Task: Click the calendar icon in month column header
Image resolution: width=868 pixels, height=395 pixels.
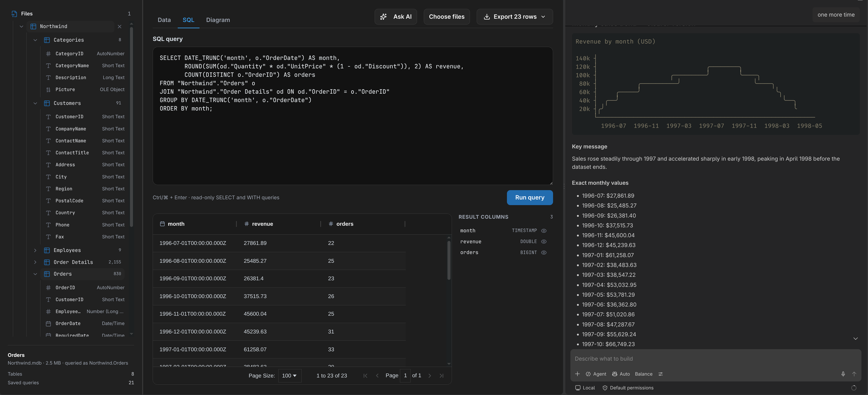Action: point(162,224)
